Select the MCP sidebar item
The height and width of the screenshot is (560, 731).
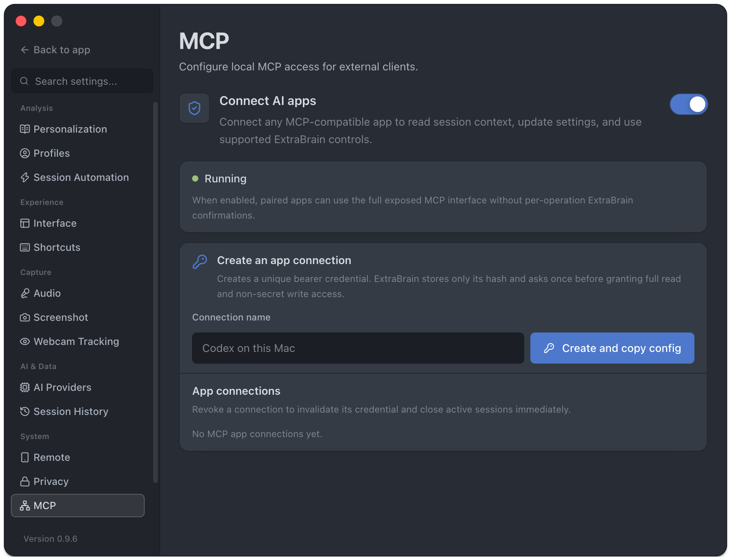(78, 506)
